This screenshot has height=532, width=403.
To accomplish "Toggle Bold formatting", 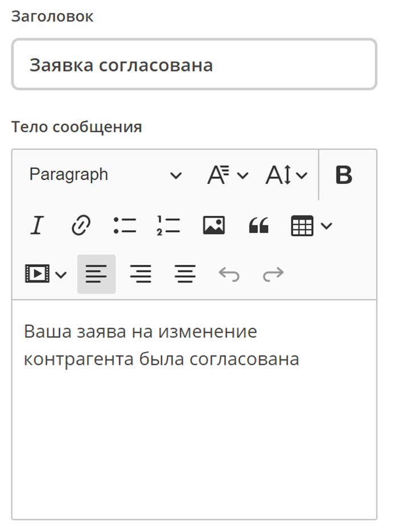I will (344, 175).
